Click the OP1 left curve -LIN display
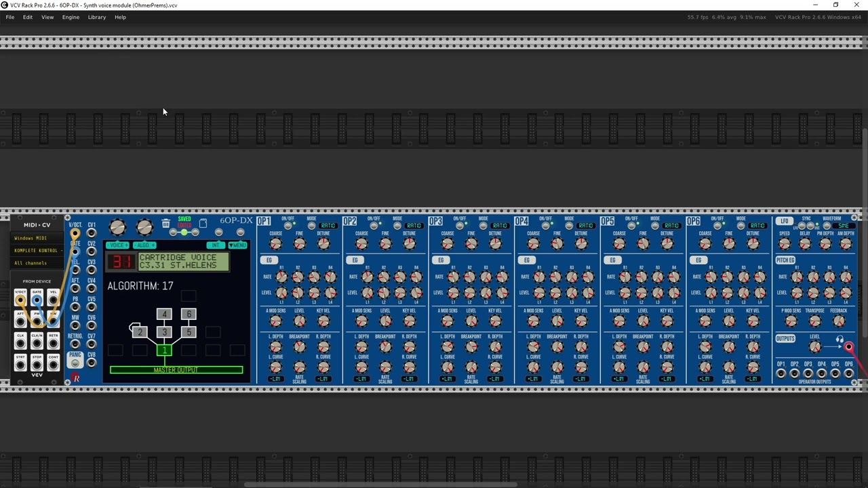The image size is (868, 488). coord(275,378)
